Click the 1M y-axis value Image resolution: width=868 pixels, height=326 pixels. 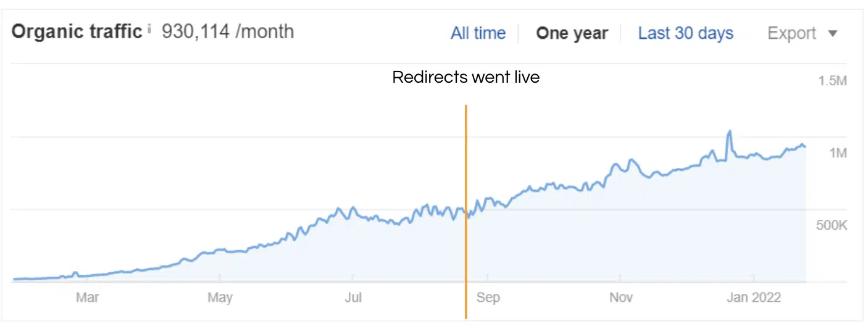pyautogui.click(x=837, y=153)
